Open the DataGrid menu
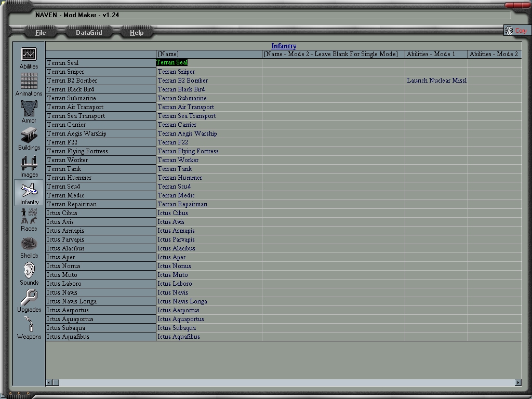The image size is (532, 399). 89,33
